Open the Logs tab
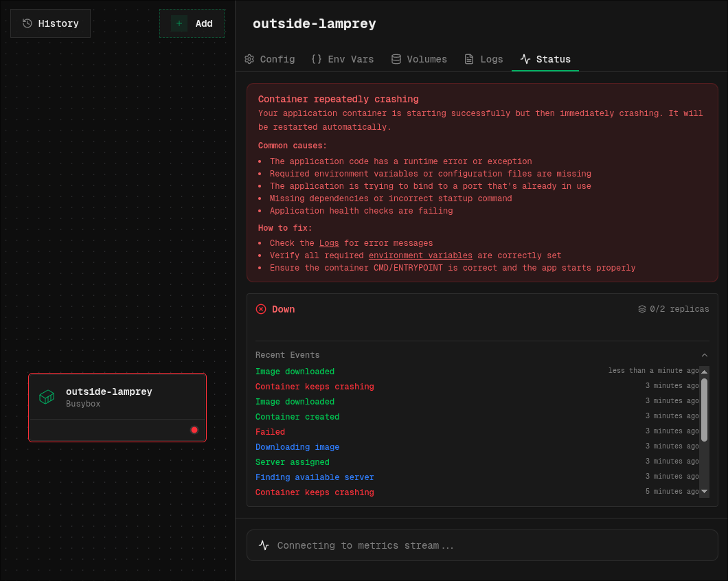 pyautogui.click(x=484, y=59)
